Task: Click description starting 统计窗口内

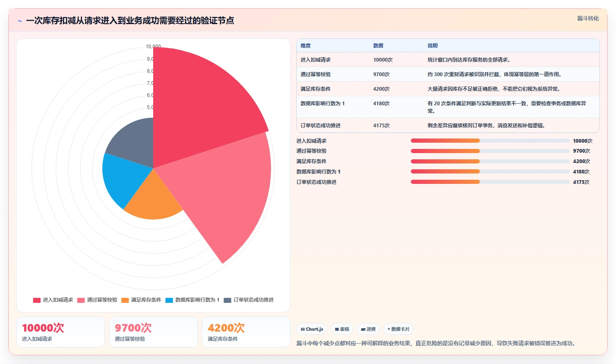Action: click(469, 60)
